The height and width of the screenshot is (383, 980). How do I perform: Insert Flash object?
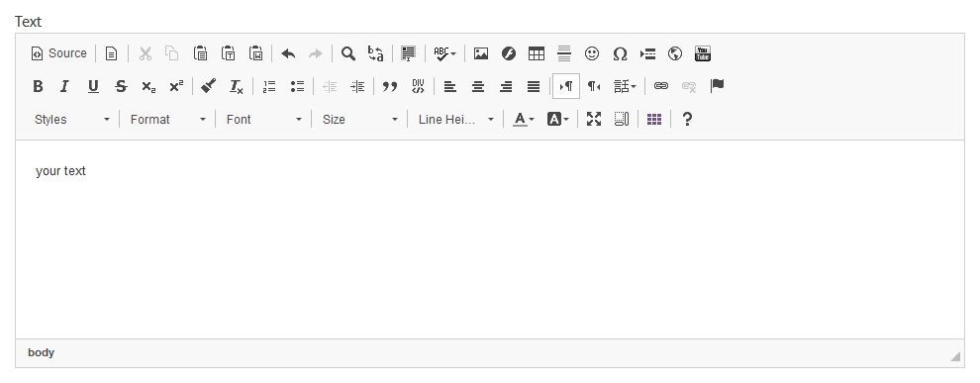509,53
